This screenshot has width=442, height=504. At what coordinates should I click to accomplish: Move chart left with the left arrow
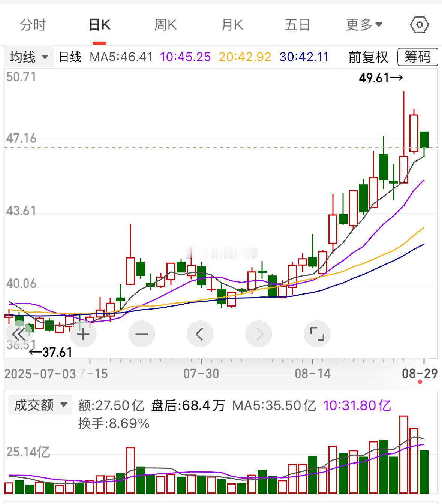pyautogui.click(x=200, y=334)
